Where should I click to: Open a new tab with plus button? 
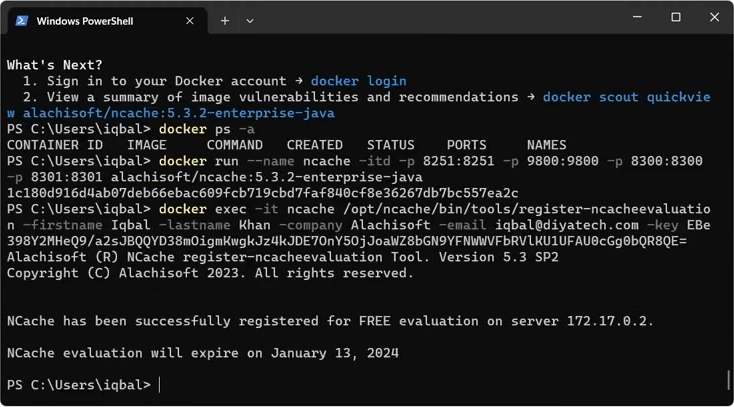[x=225, y=21]
